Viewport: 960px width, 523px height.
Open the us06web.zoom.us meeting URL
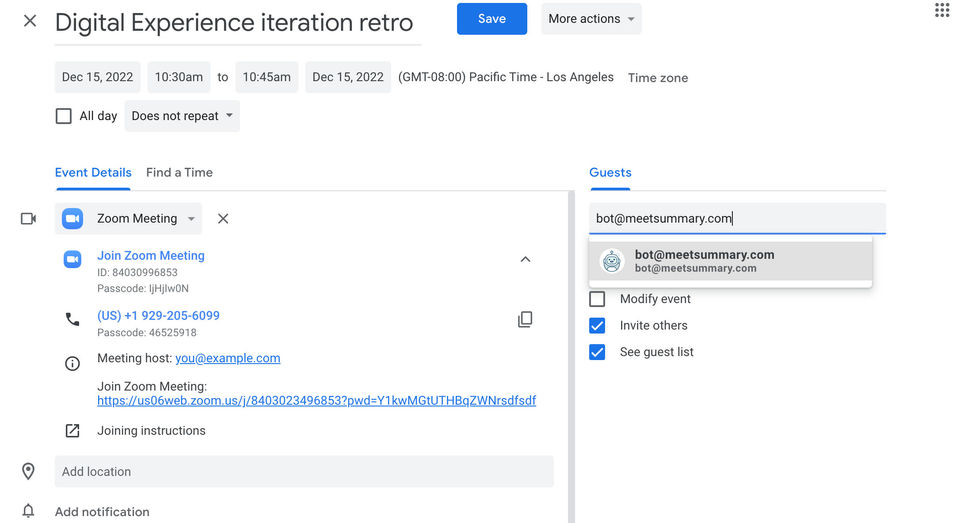pyautogui.click(x=317, y=401)
